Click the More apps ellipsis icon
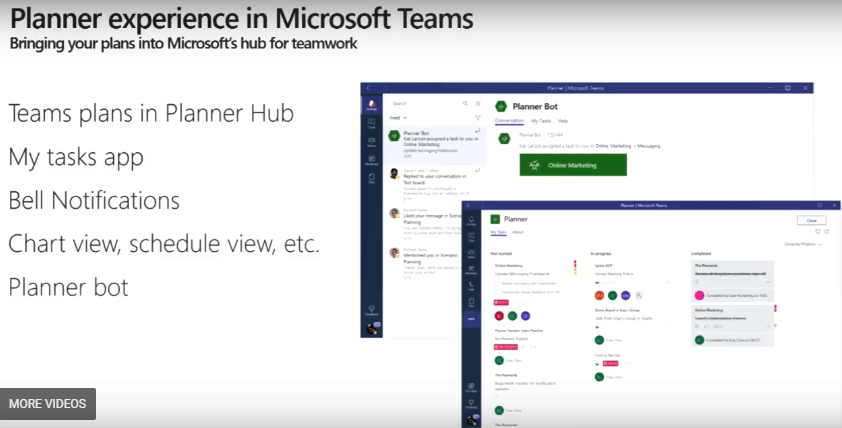Image resolution: width=842 pixels, height=428 pixels. [471, 319]
